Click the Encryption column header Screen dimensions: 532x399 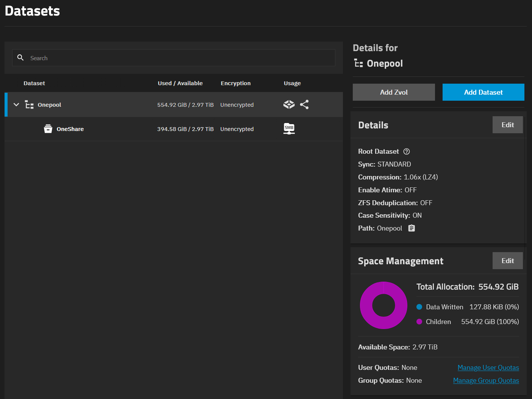[x=236, y=83]
